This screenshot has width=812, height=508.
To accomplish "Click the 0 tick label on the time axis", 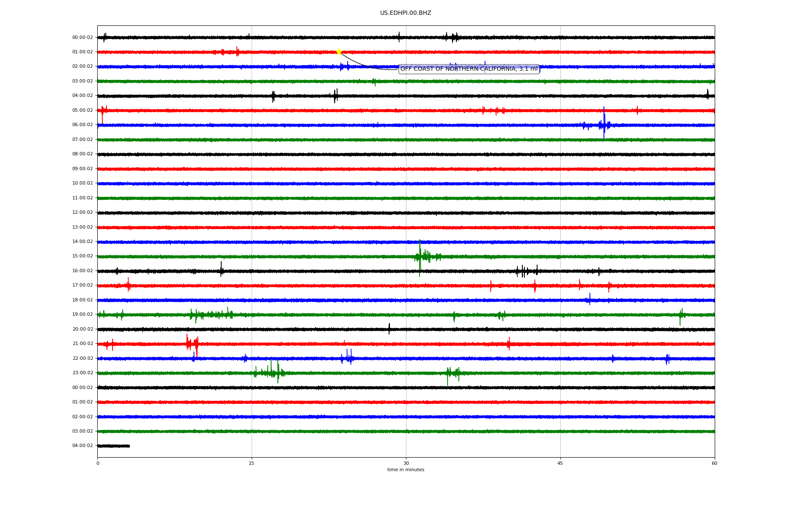I will coord(98,463).
